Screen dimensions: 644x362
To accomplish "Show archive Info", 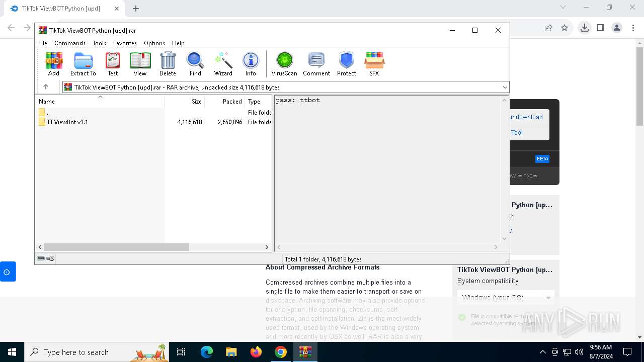I will (251, 64).
